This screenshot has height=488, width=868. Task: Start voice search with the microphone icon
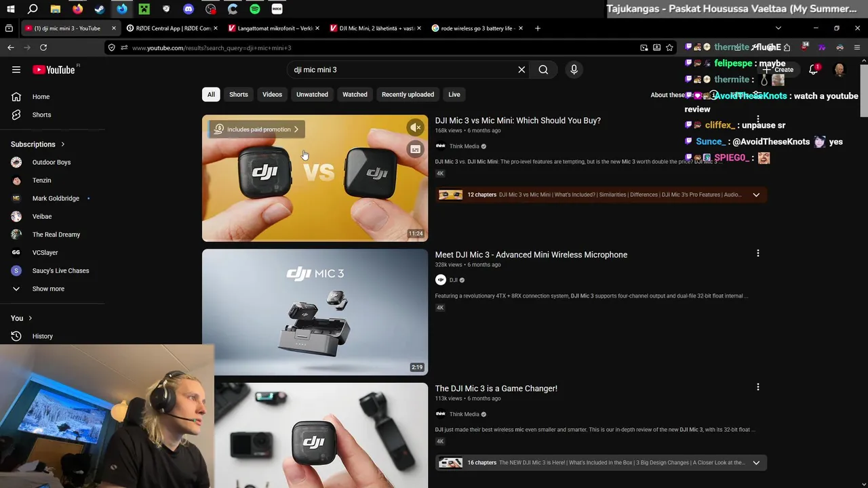click(x=574, y=70)
